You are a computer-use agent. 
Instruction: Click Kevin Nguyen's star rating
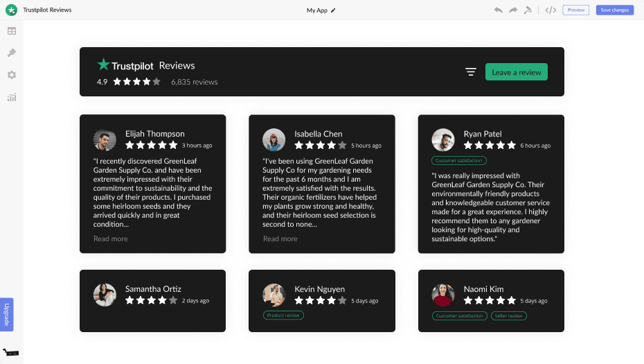click(x=321, y=300)
